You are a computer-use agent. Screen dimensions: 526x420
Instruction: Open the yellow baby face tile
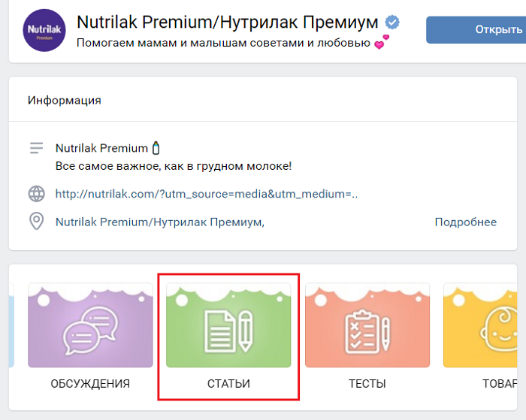pyautogui.click(x=480, y=325)
